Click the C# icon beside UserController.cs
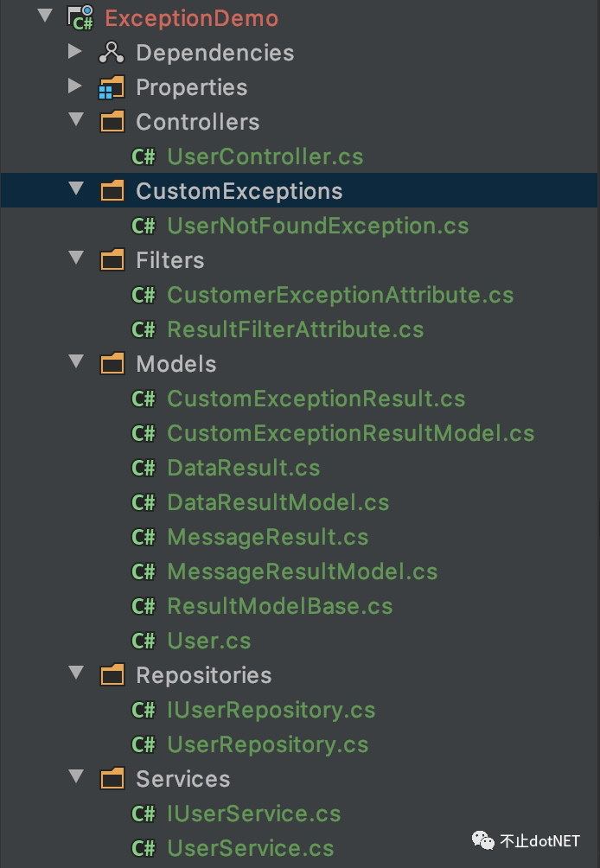 pyautogui.click(x=144, y=156)
